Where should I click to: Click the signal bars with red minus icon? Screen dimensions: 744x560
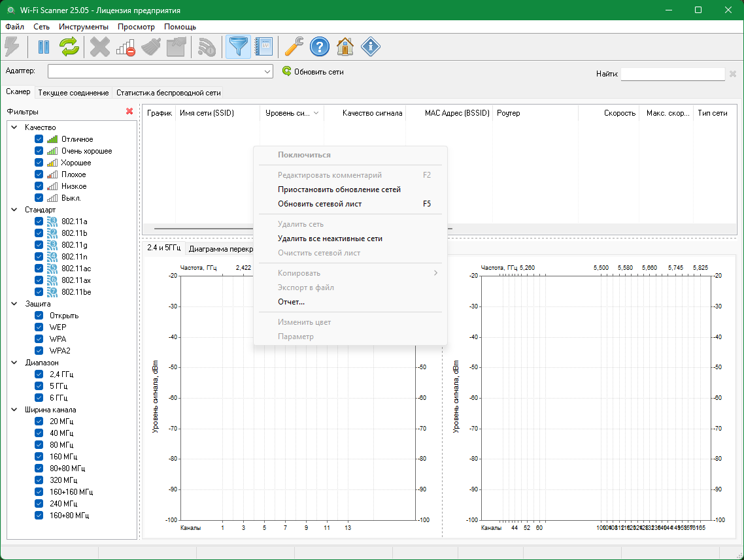126,47
